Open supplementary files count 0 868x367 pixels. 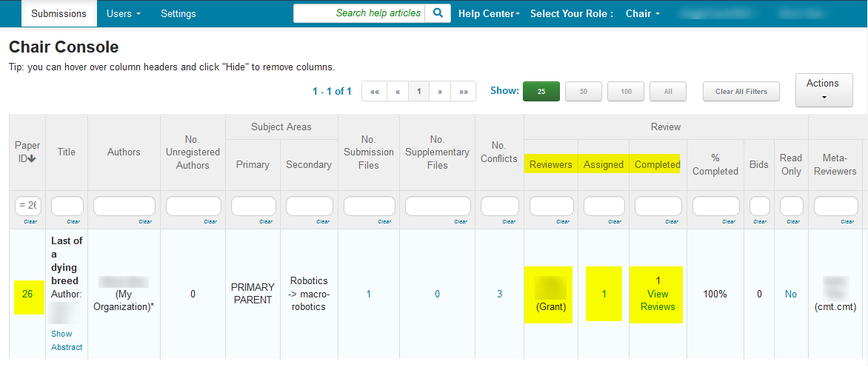[437, 294]
